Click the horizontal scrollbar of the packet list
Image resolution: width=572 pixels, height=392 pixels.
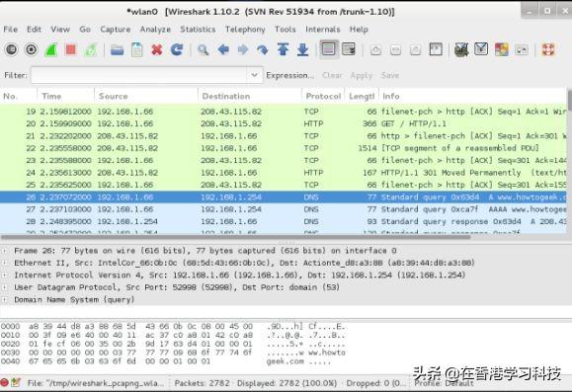click(235, 237)
